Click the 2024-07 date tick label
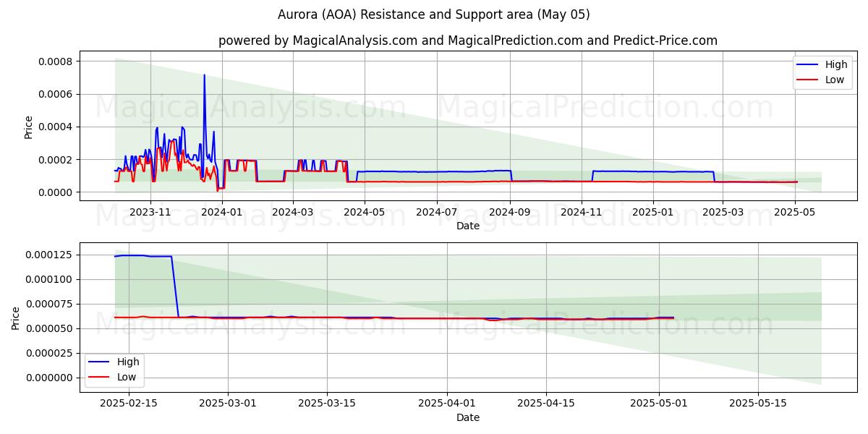This screenshot has height=434, width=868. pyautogui.click(x=437, y=212)
